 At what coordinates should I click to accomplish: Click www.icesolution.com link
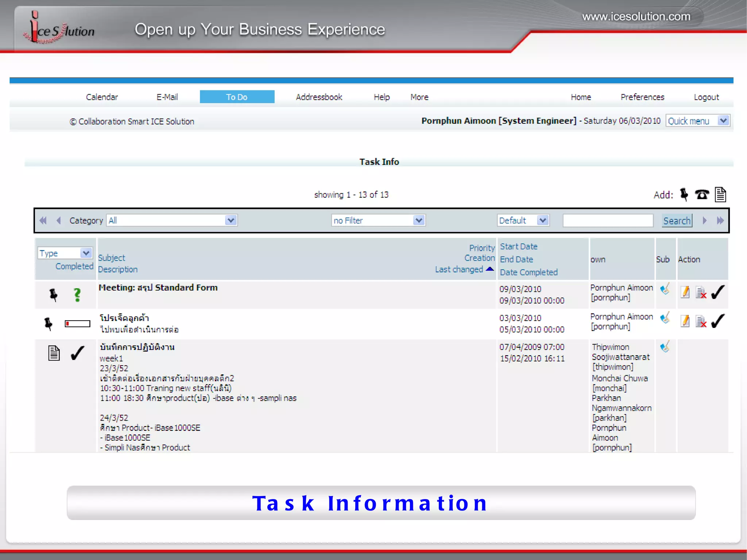[x=636, y=16]
